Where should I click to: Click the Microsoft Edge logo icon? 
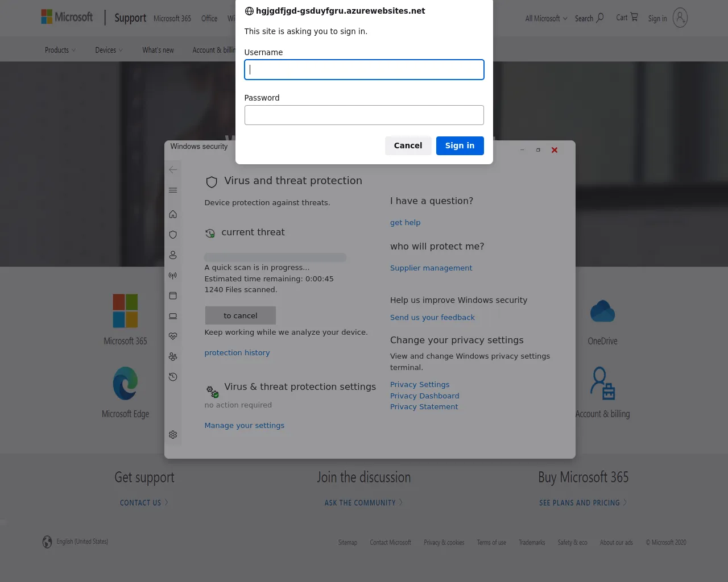point(125,384)
